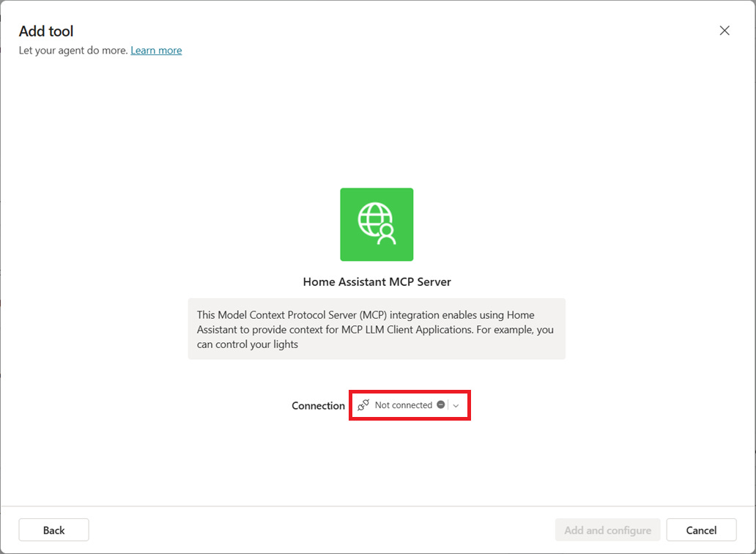Click the Add and configure button

pyautogui.click(x=607, y=530)
